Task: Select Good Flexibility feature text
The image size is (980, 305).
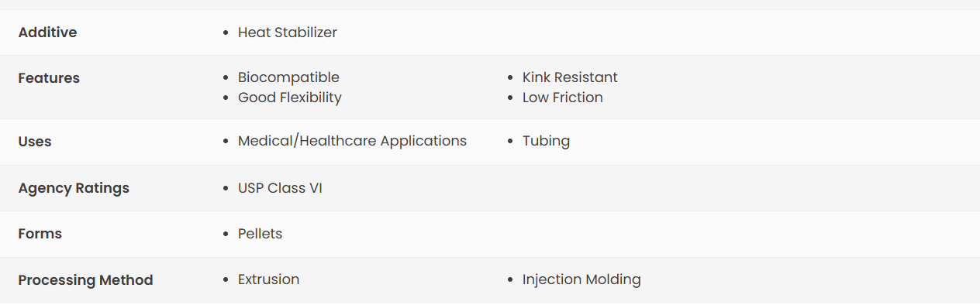Action: pyautogui.click(x=290, y=98)
